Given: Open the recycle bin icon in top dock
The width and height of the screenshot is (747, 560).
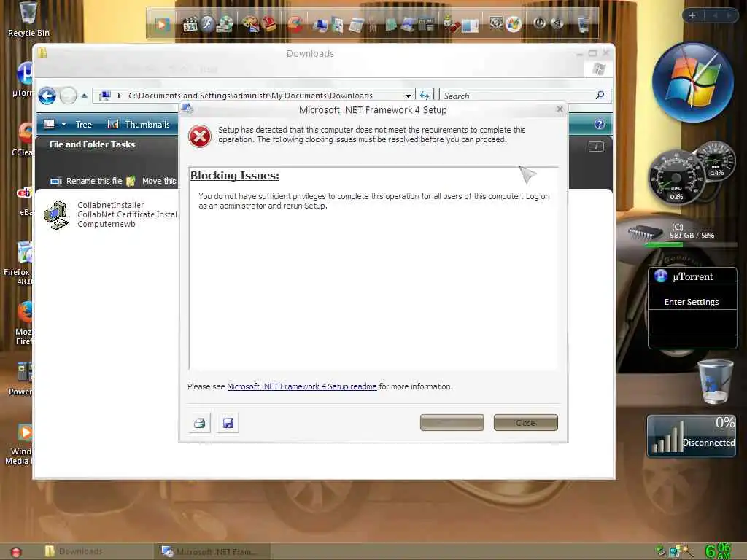Looking at the screenshot, I should click(x=583, y=24).
